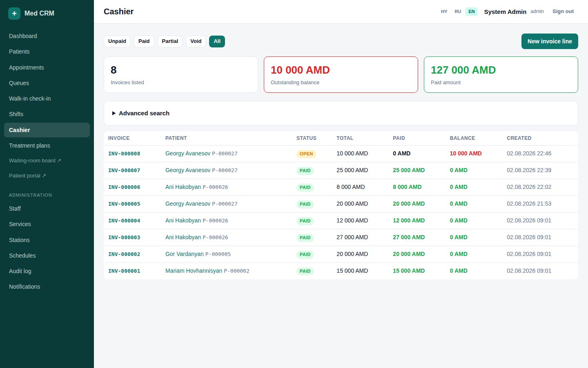Show only Paid invoices filter

144,41
